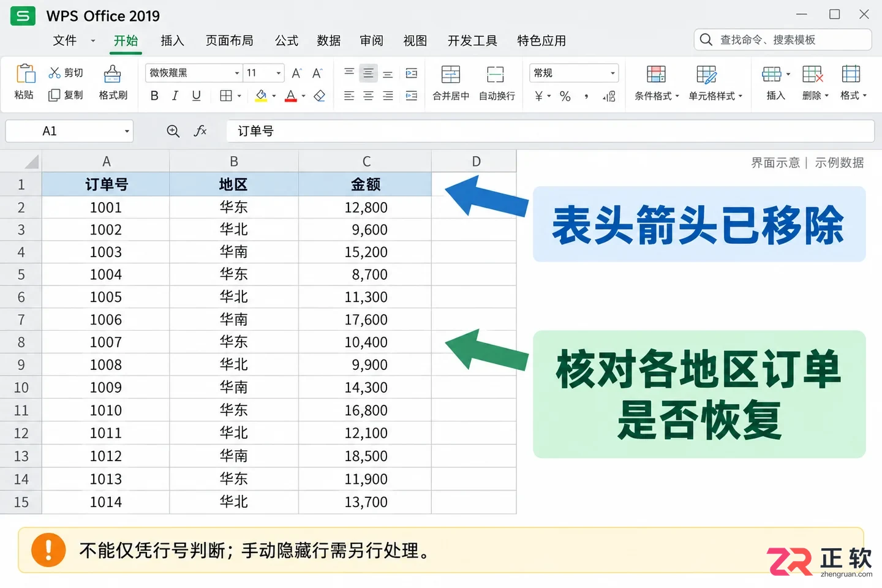Click the fill color paint bucket swatch

click(x=261, y=96)
